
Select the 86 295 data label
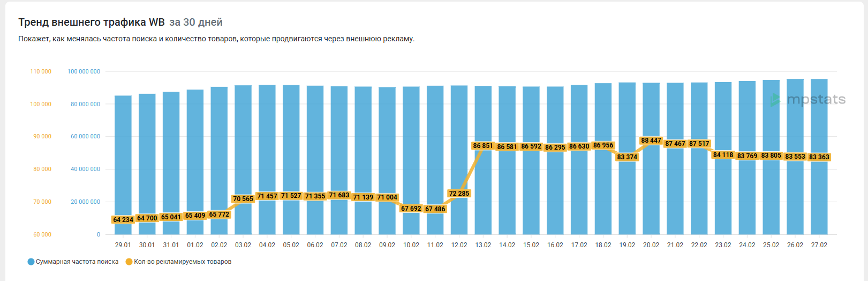[x=555, y=147]
